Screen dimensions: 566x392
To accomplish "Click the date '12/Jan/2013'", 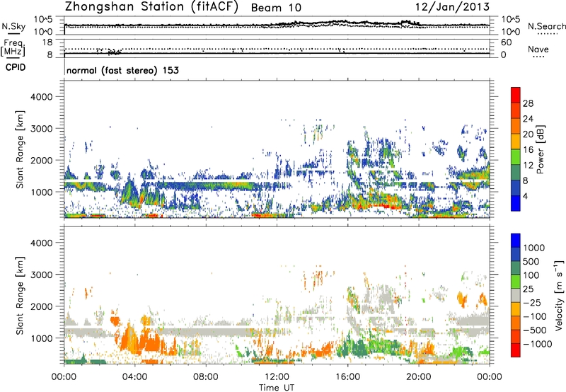I will tap(453, 7).
